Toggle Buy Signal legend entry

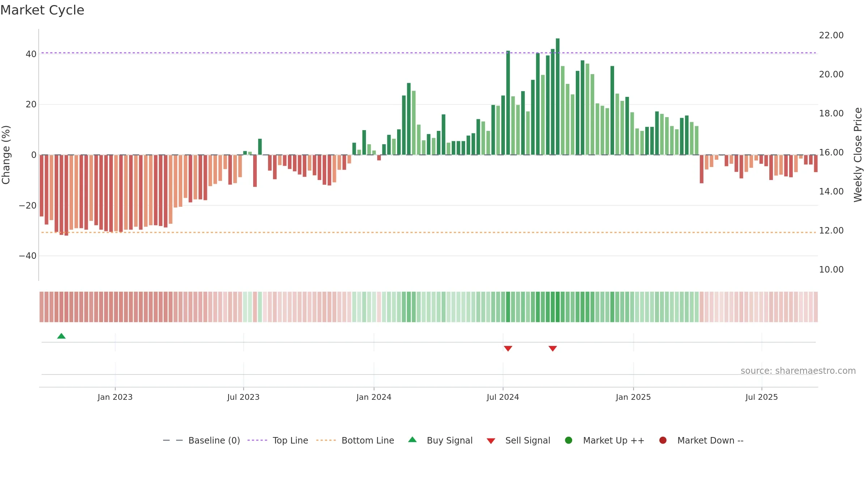[x=440, y=440]
